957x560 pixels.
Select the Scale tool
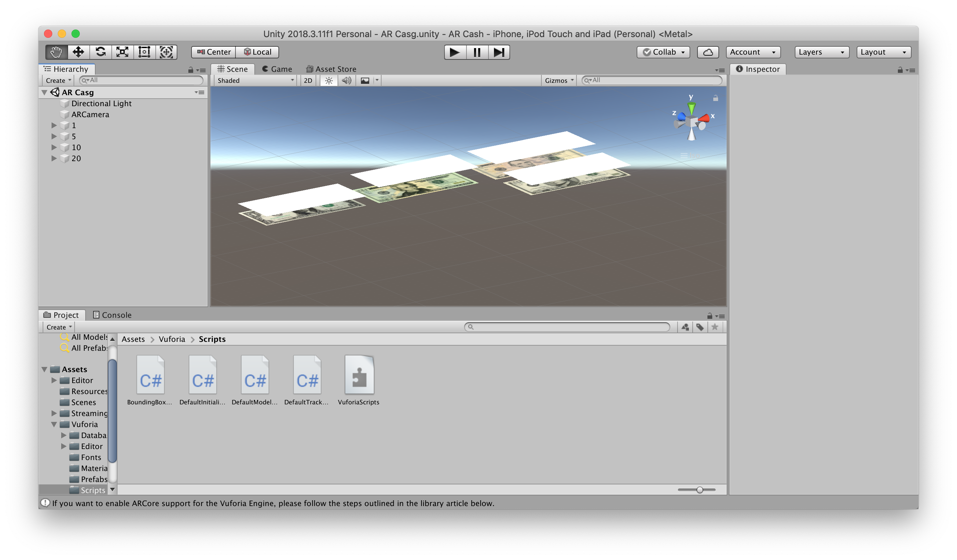(122, 52)
